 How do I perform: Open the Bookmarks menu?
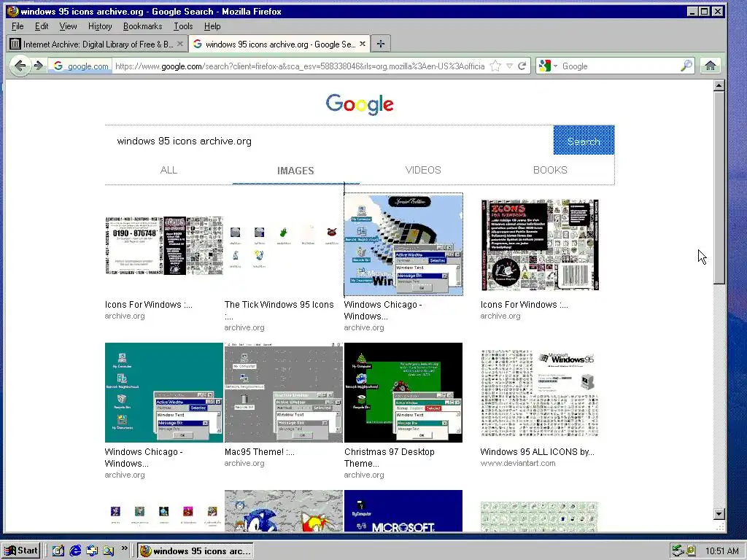(142, 26)
